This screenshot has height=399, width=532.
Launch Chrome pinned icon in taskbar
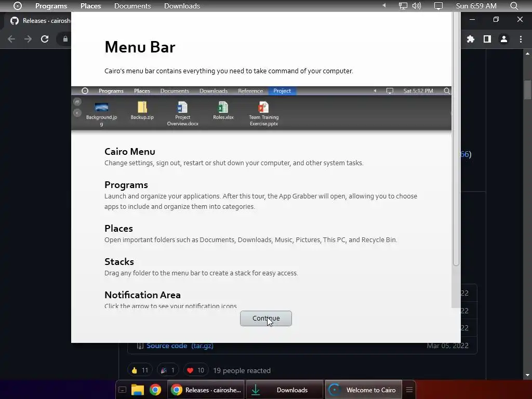(155, 390)
